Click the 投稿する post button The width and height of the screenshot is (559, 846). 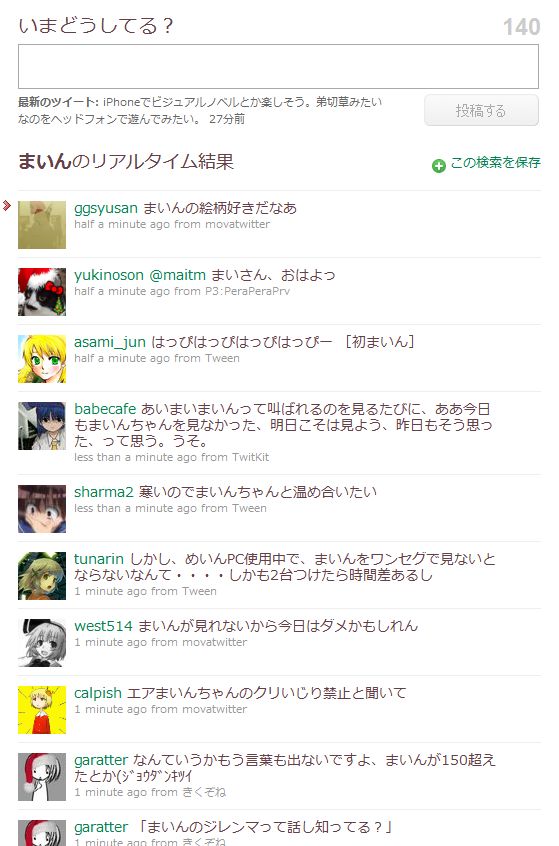481,111
